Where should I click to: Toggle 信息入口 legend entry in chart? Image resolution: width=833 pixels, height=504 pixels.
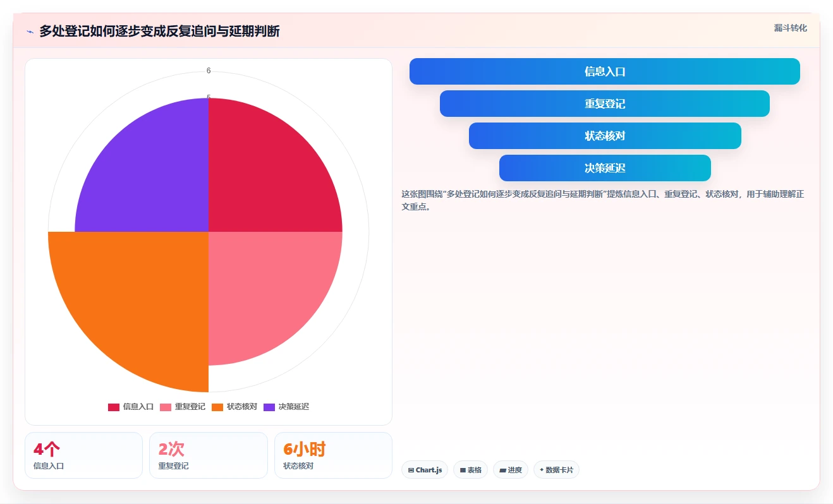131,407
